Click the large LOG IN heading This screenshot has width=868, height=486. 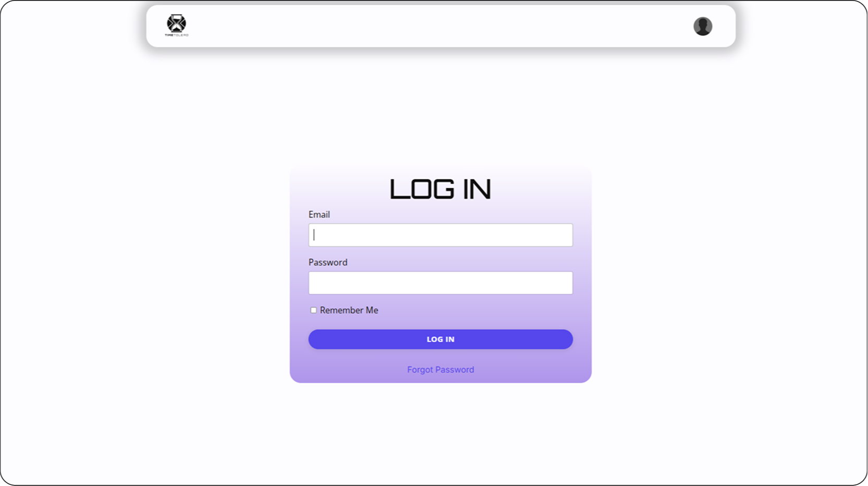[441, 189]
